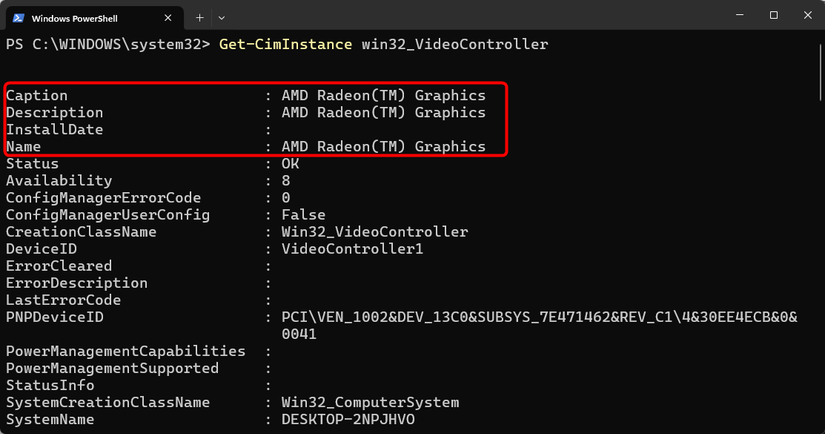Viewport: 825px width, 434px height.
Task: Open the new tab profile dropdown
Action: point(222,18)
